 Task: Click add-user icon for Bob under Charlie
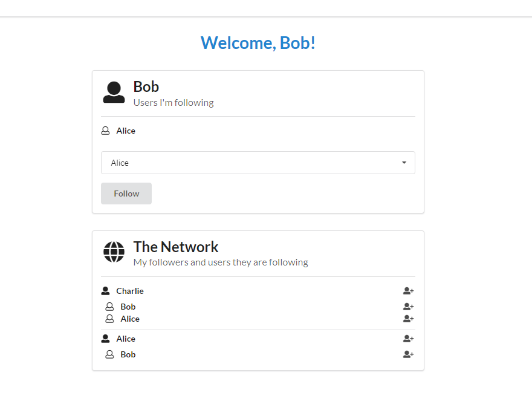[408, 307]
